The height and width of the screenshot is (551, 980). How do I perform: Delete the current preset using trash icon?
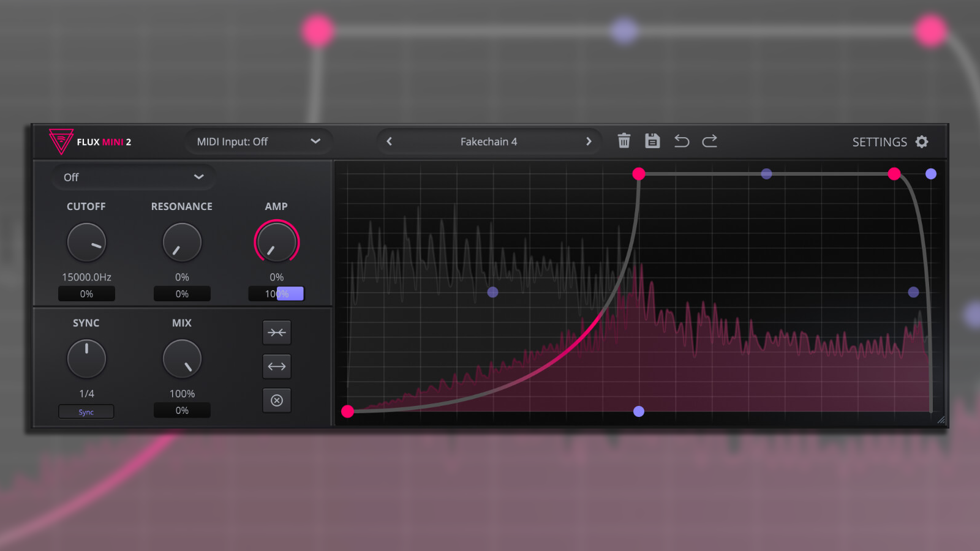tap(624, 141)
